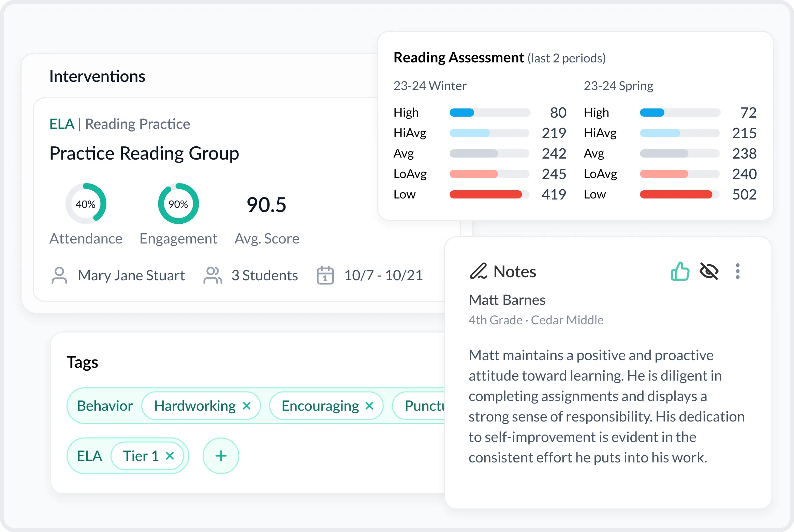Click the person icon beside Mary Jane Stuart
794x532 pixels.
click(59, 275)
